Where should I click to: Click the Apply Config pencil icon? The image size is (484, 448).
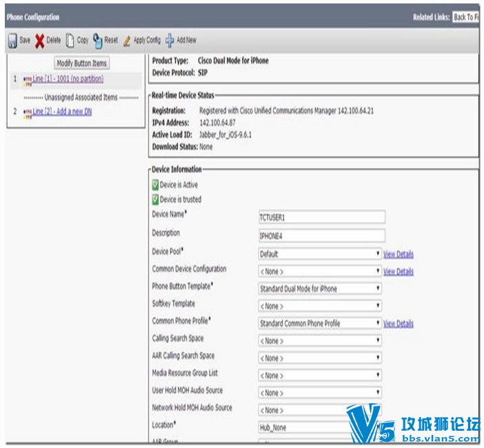(127, 41)
